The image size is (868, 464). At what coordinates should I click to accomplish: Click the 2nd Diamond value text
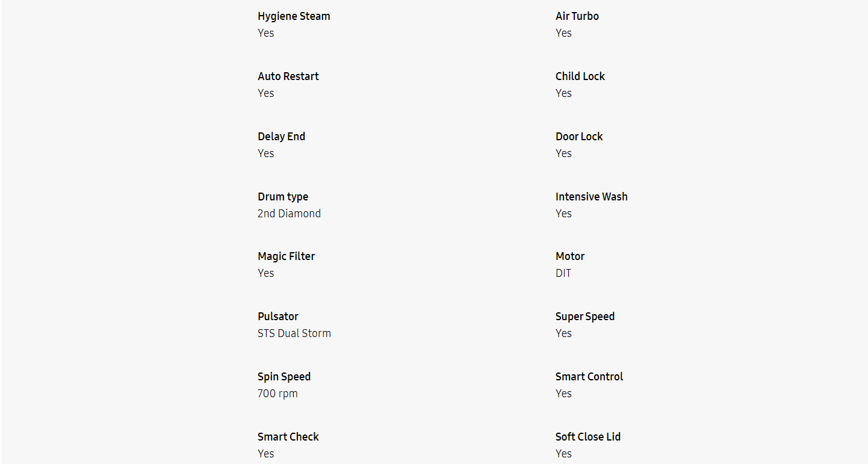point(289,214)
